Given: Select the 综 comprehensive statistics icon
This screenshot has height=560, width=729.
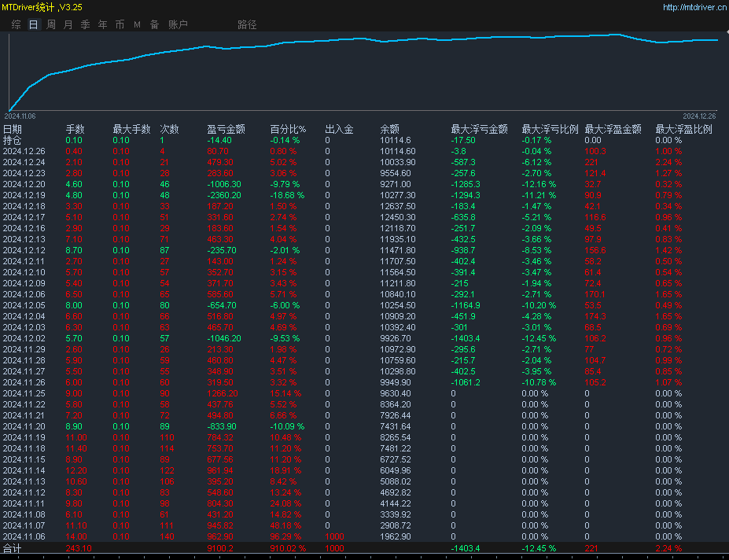Looking at the screenshot, I should tap(14, 24).
